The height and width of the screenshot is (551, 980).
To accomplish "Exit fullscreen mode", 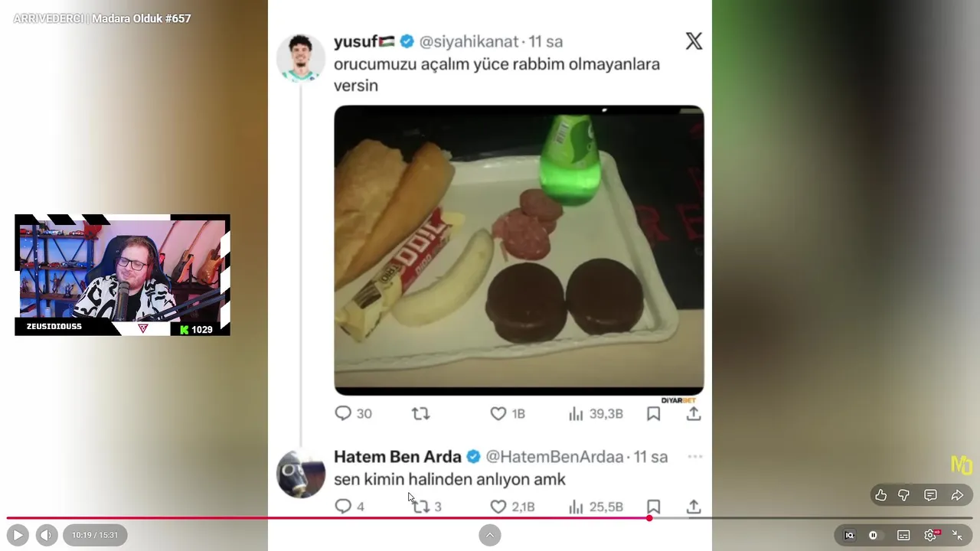I will [957, 535].
